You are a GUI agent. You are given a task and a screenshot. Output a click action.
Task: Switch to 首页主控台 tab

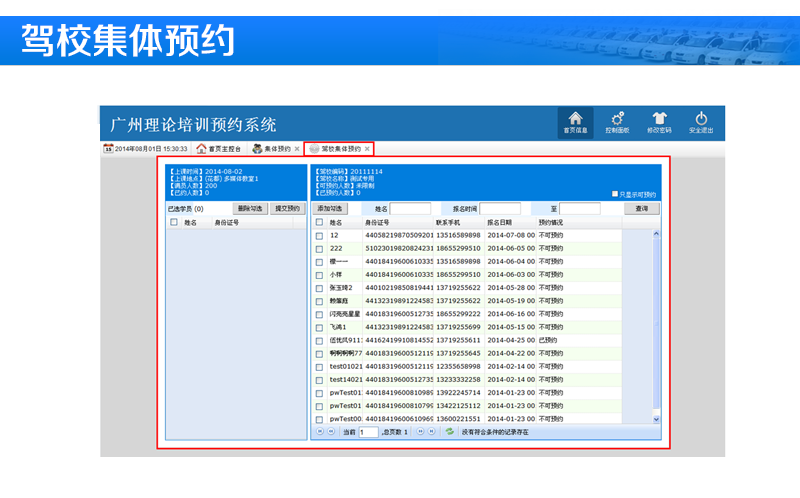tap(220, 149)
